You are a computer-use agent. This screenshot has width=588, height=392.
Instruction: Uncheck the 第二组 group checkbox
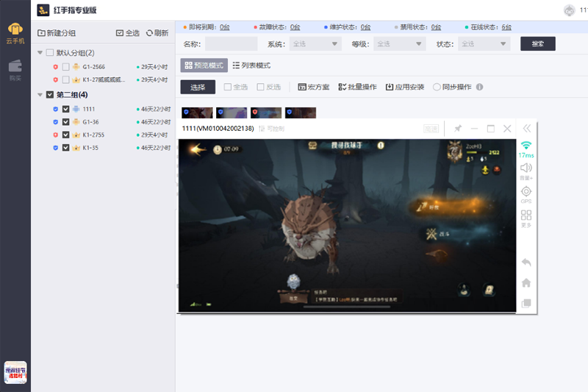50,95
